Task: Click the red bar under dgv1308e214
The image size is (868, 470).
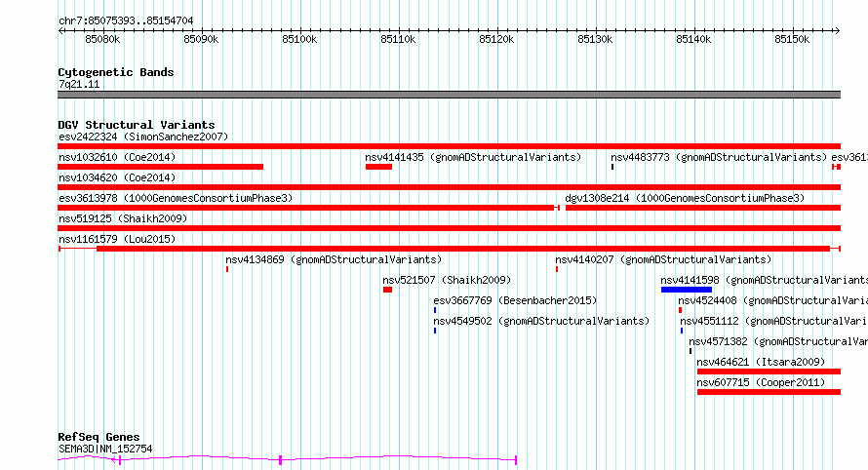Action: click(x=703, y=208)
